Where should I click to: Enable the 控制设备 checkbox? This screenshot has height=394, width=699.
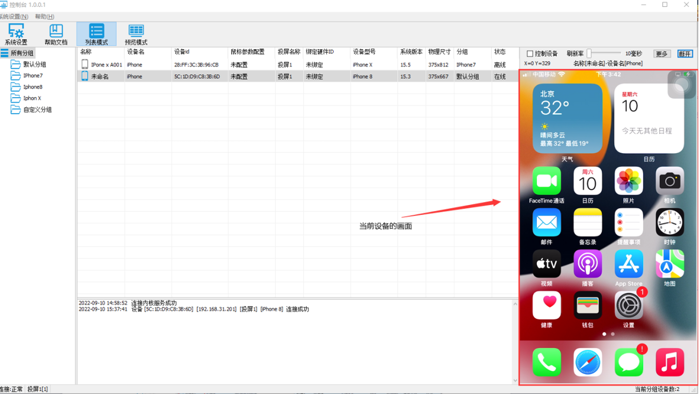(x=530, y=53)
